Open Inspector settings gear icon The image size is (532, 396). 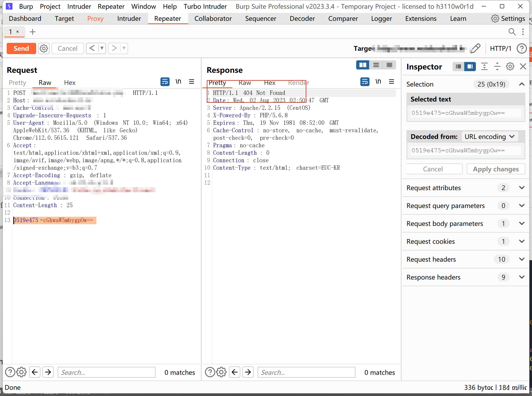tap(510, 66)
